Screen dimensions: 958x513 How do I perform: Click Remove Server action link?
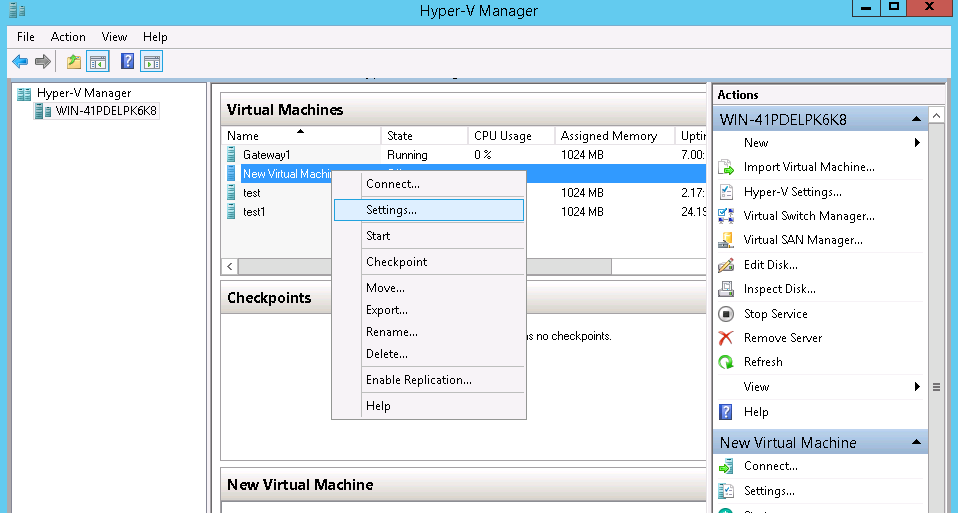[x=783, y=338]
